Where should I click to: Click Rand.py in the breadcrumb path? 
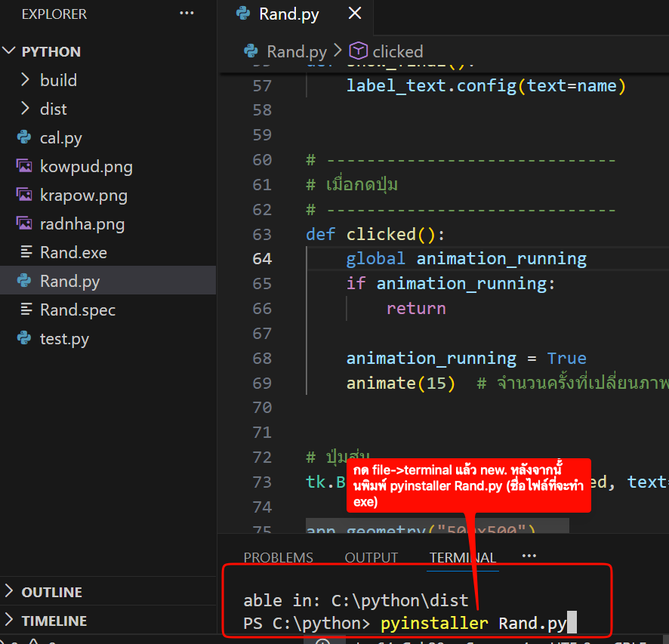pyautogui.click(x=296, y=51)
